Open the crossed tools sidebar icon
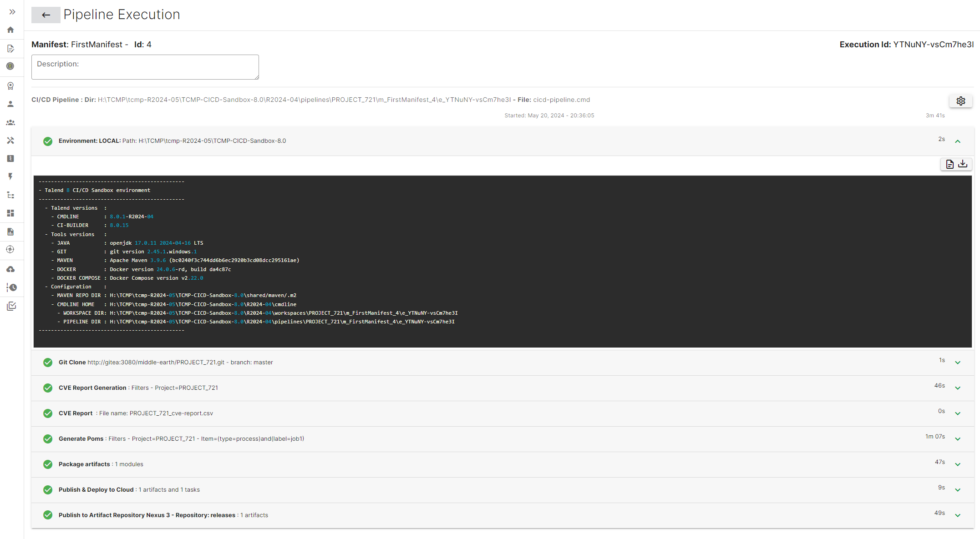Viewport: 980px width, 539px height. point(10,141)
